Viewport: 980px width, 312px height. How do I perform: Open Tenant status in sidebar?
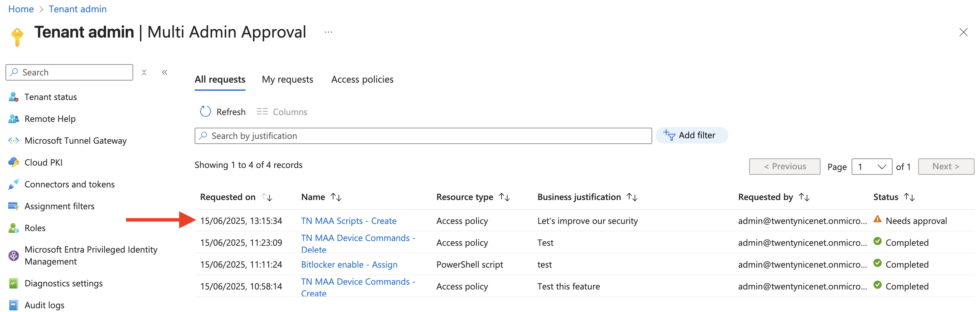click(x=51, y=97)
